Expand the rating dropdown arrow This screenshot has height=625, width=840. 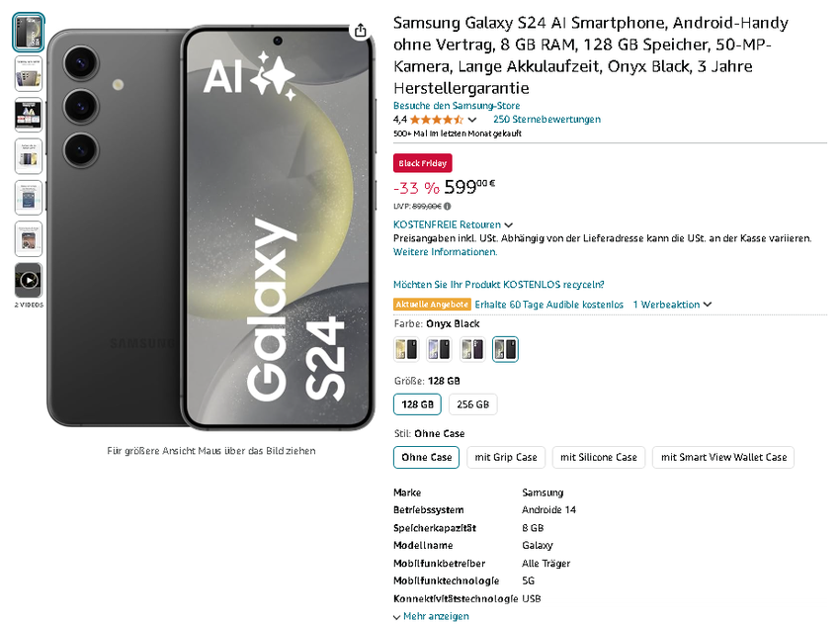(x=472, y=121)
